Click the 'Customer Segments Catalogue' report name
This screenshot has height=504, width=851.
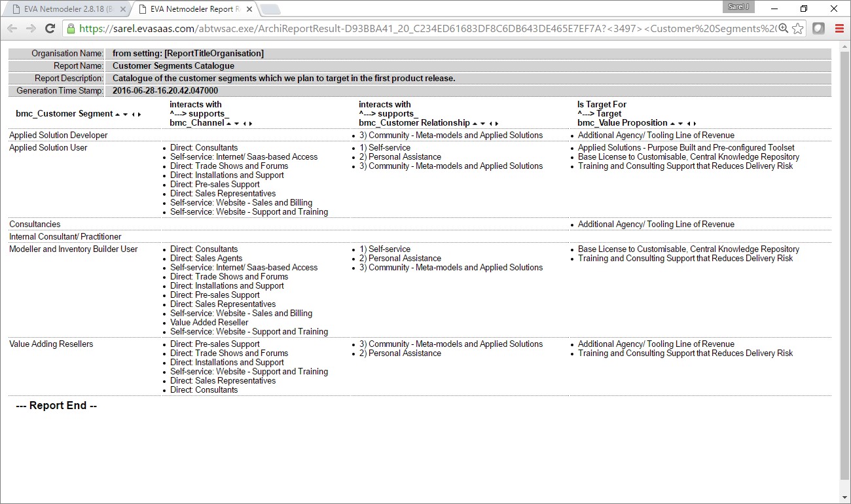[x=173, y=66]
